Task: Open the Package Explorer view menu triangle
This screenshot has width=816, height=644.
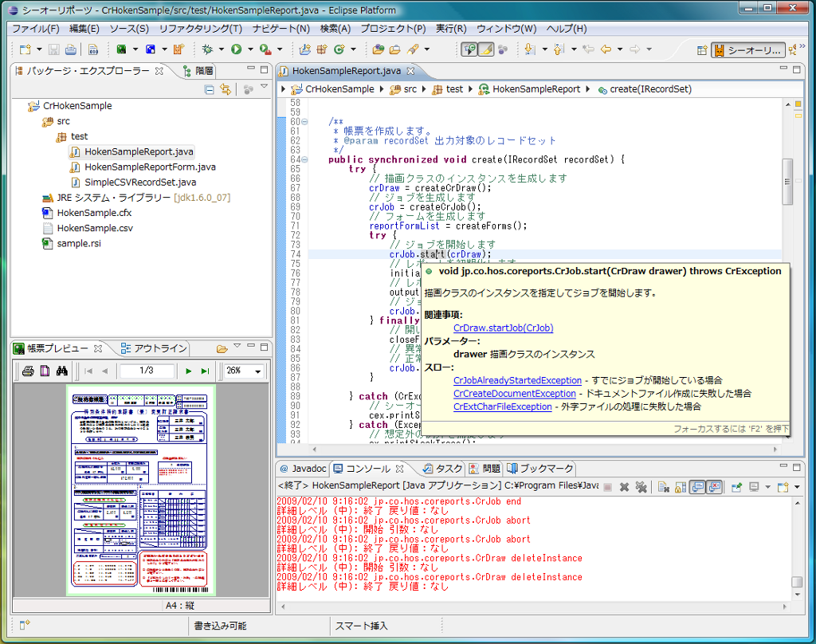Action: pos(265,86)
